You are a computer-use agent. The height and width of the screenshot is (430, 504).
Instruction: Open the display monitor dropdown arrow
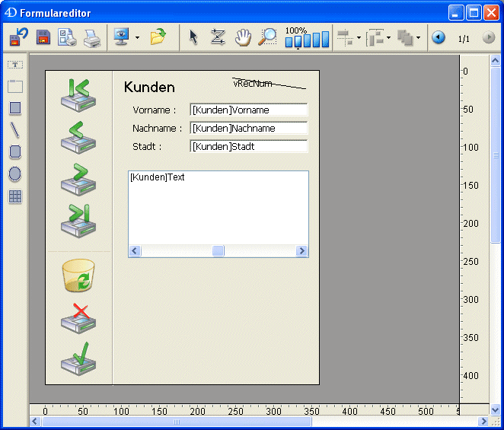pos(137,37)
